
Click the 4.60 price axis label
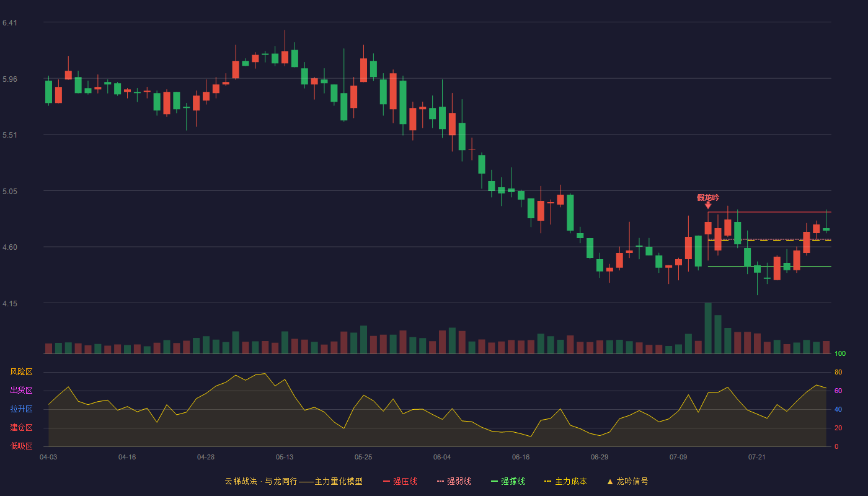(x=10, y=247)
